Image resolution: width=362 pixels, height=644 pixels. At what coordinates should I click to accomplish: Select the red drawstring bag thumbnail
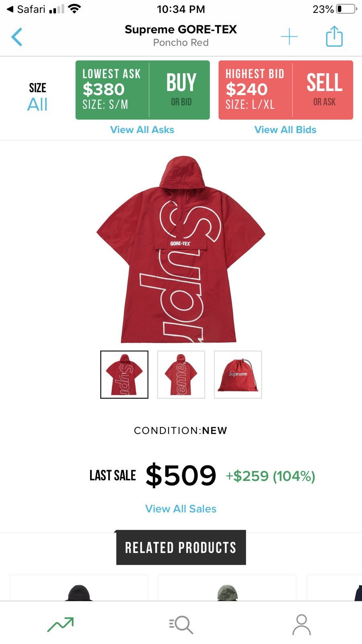coord(238,375)
